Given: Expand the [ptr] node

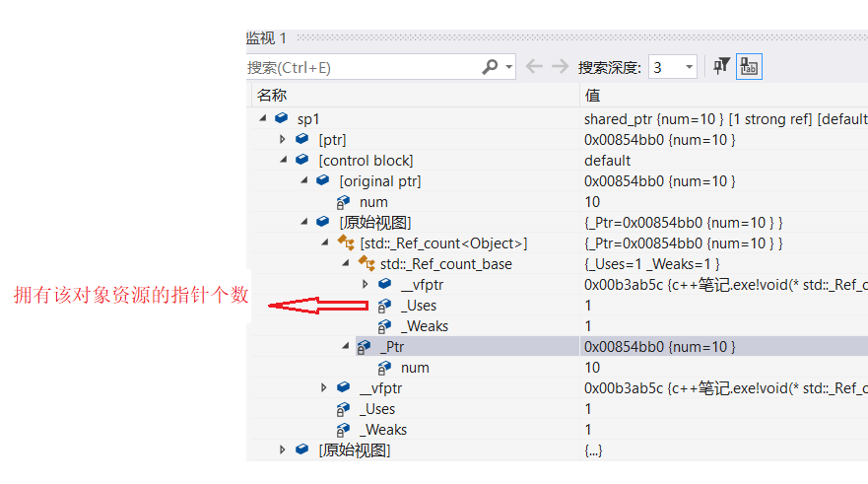Looking at the screenshot, I should pyautogui.click(x=283, y=139).
